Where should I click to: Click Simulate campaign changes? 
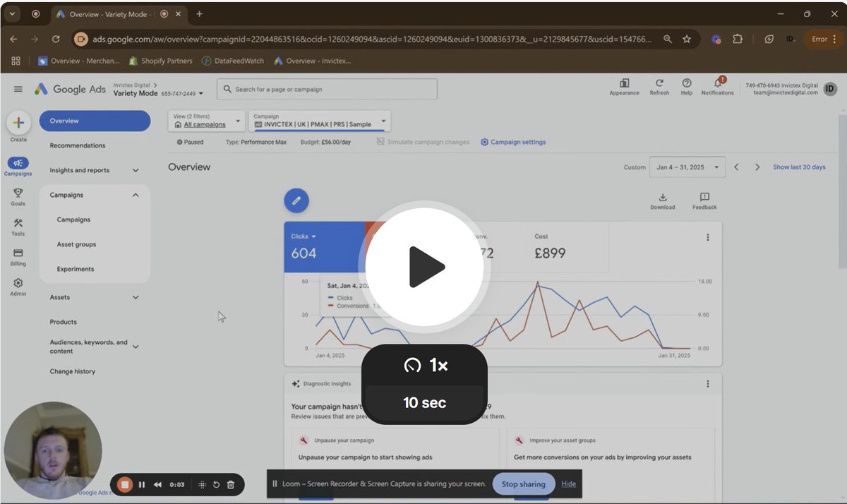coord(423,142)
